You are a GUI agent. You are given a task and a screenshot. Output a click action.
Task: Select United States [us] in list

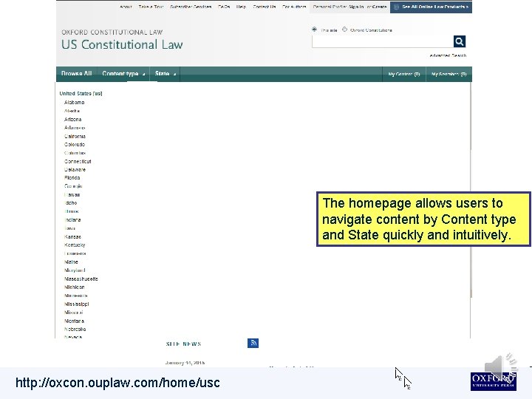tap(81, 93)
